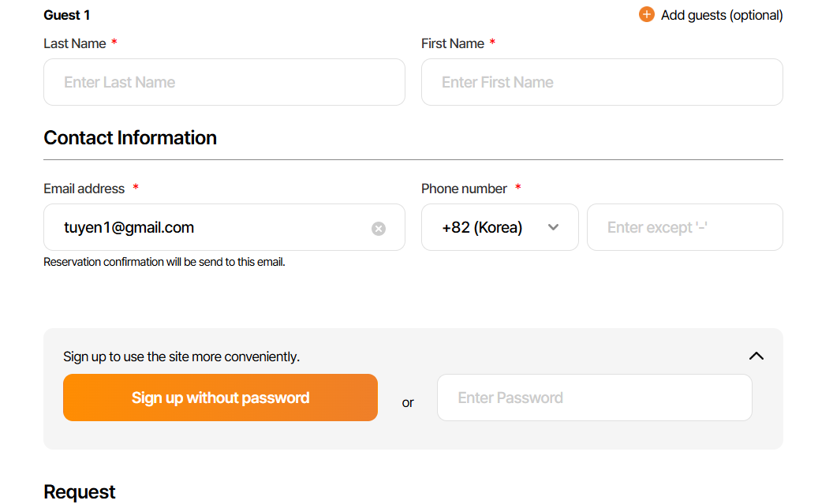The width and height of the screenshot is (833, 504).
Task: Click the Add guests (optional) link
Action: tap(721, 15)
